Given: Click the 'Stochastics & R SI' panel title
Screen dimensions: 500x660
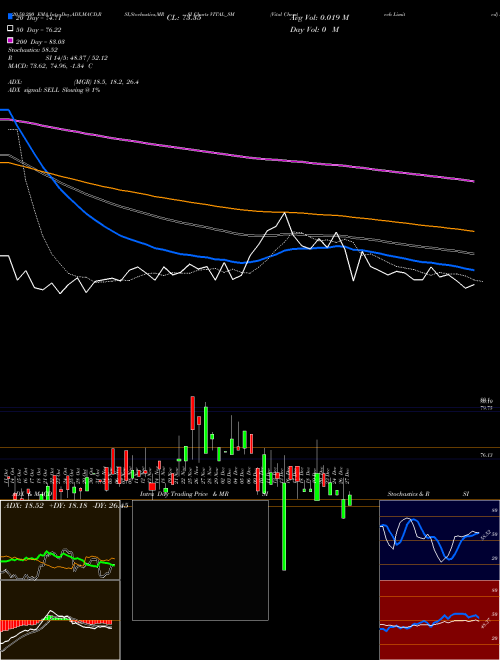Looking at the screenshot, I should point(428,494).
